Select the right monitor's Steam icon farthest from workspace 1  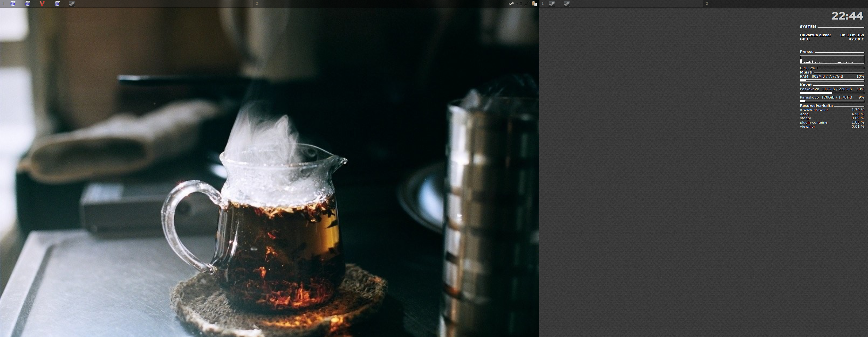tap(567, 3)
